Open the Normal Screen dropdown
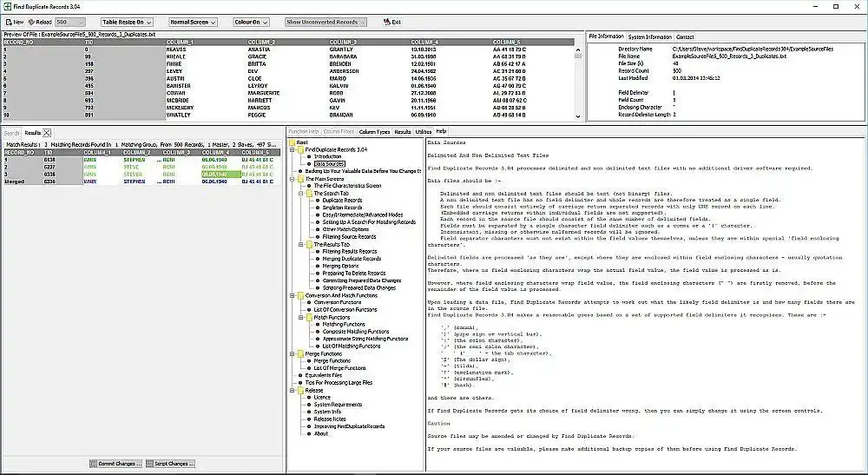 click(193, 23)
